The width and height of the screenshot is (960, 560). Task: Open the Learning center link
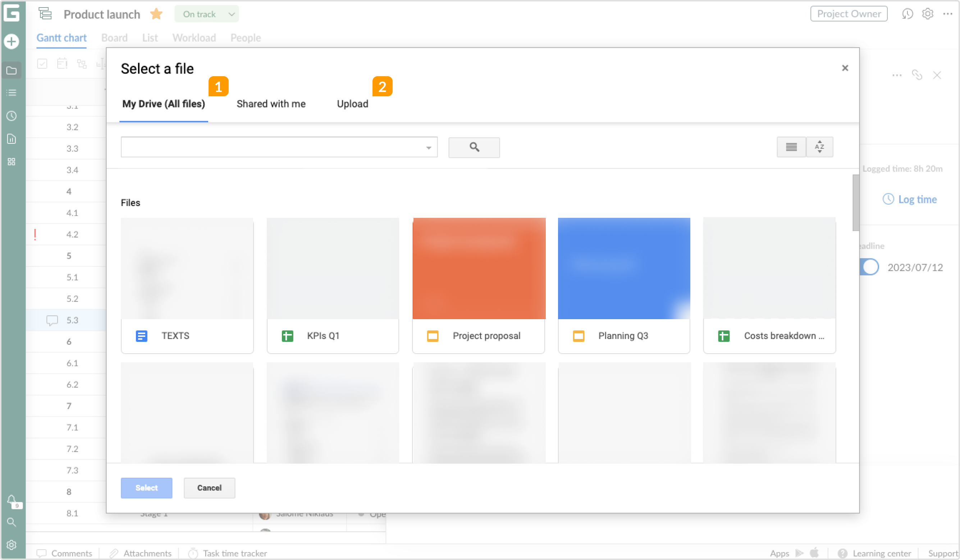click(x=875, y=553)
